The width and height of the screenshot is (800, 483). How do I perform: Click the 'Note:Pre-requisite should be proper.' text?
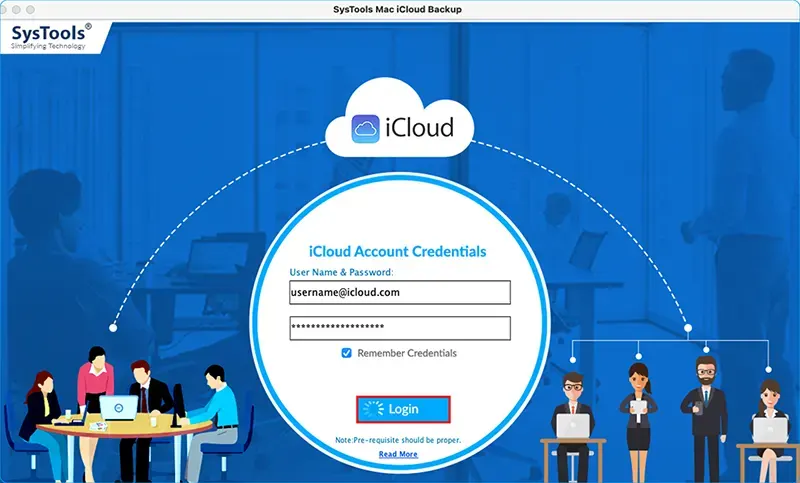tap(398, 440)
